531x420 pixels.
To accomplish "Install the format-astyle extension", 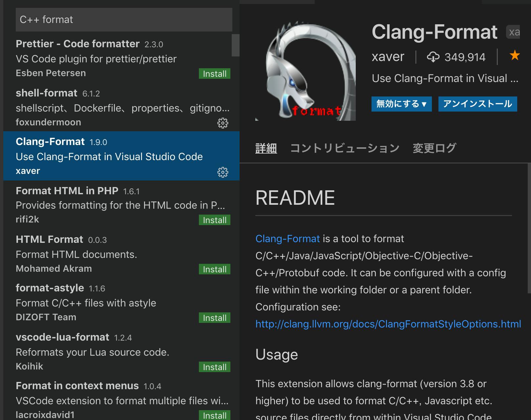I will click(x=214, y=318).
